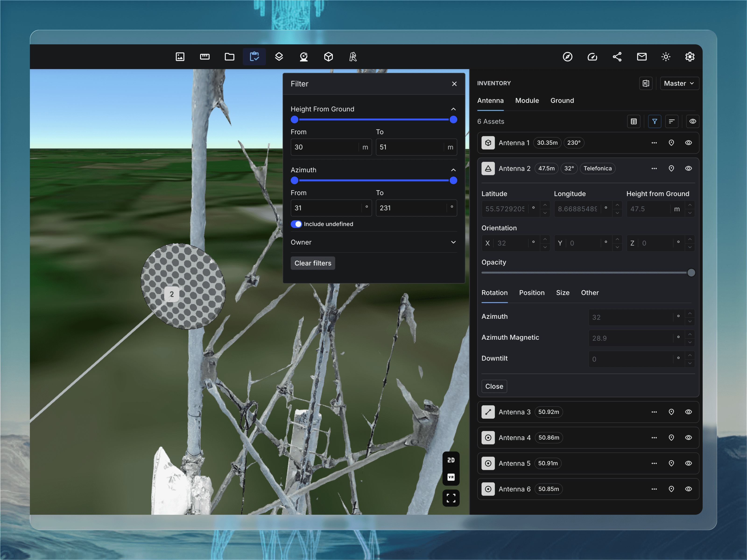Open the Position tab
The image size is (747, 560).
tap(532, 293)
